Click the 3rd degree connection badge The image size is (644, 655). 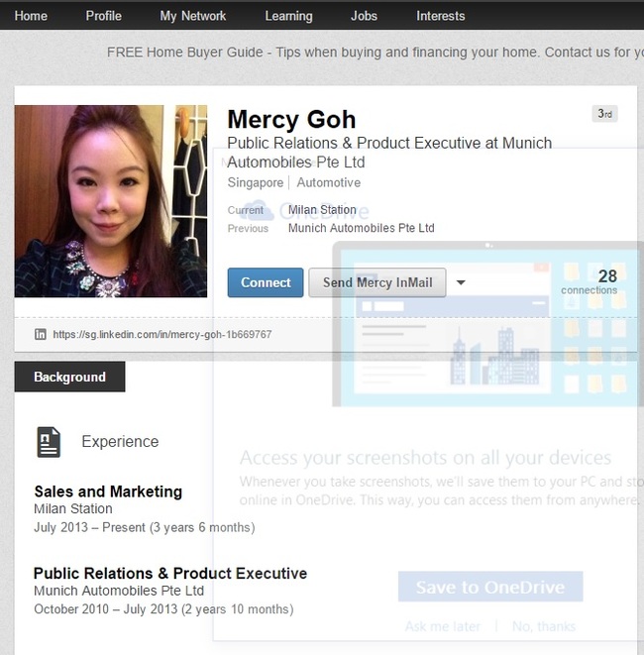point(603,114)
